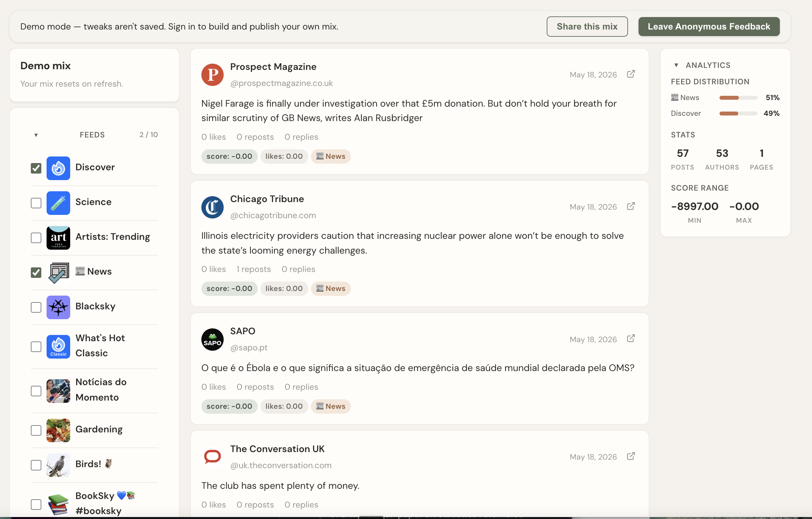
Task: Enable the What's Hot Classic checkbox
Action: pos(36,347)
